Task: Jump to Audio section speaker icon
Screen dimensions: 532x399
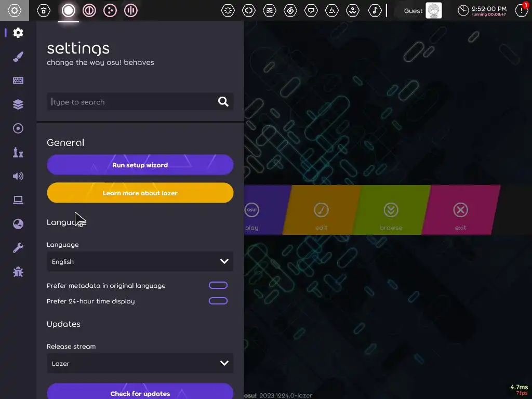Action: [18, 176]
